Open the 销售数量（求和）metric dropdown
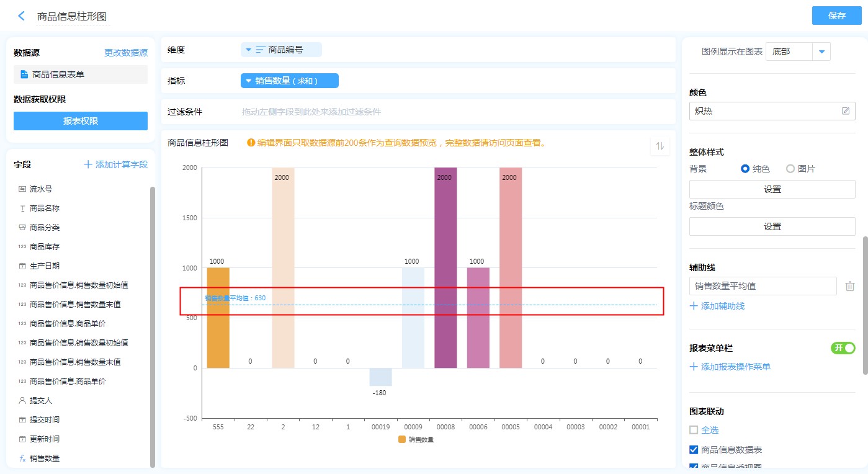This screenshot has width=868, height=474. click(248, 81)
